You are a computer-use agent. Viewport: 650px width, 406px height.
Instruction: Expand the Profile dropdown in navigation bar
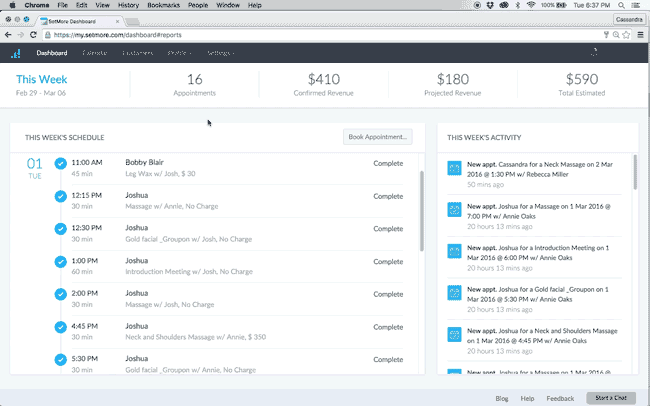coord(181,53)
